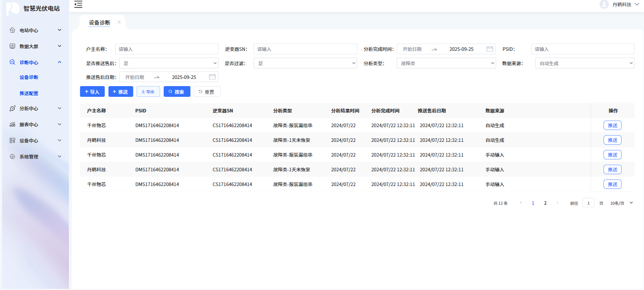Open calendar icon for 分析完成时间
The height and width of the screenshot is (290, 644).
(490, 49)
